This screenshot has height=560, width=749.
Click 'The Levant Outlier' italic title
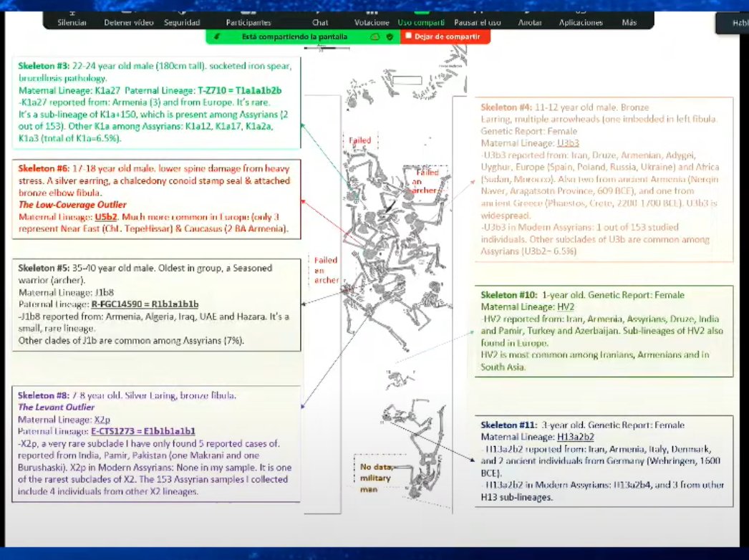tap(57, 407)
